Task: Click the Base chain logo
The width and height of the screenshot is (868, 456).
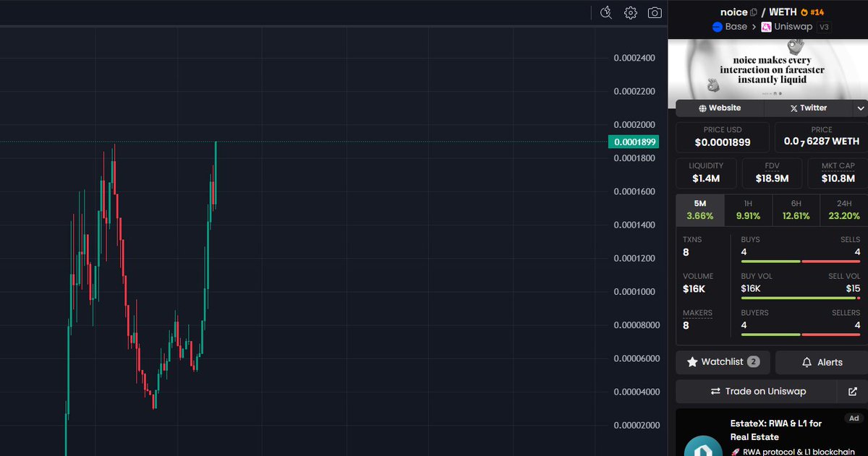Action: click(x=718, y=27)
